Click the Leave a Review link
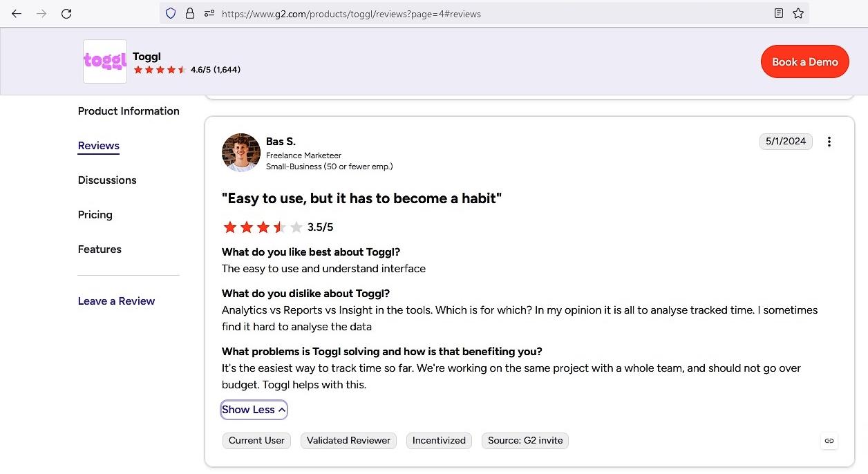This screenshot has width=868, height=474. pos(116,301)
